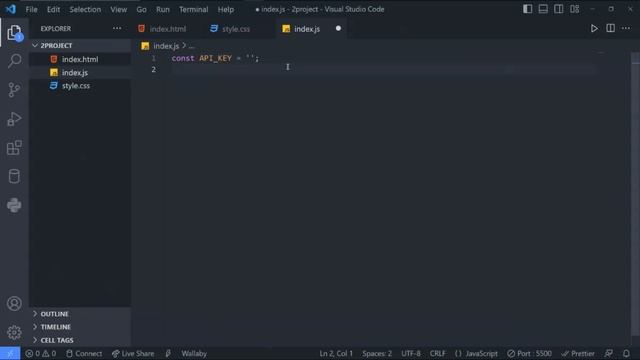
Task: Click the Run Code play icon
Action: point(594,29)
